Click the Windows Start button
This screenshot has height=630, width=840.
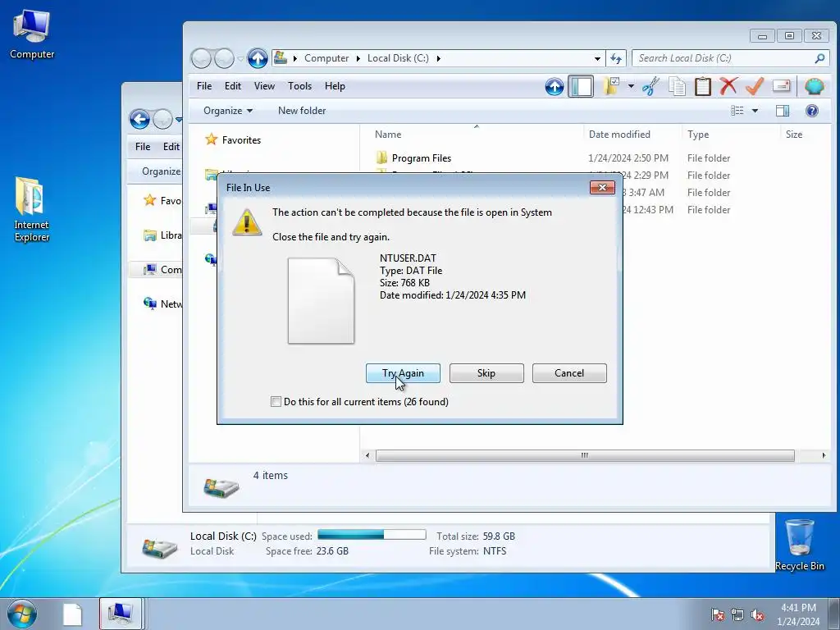(x=22, y=614)
